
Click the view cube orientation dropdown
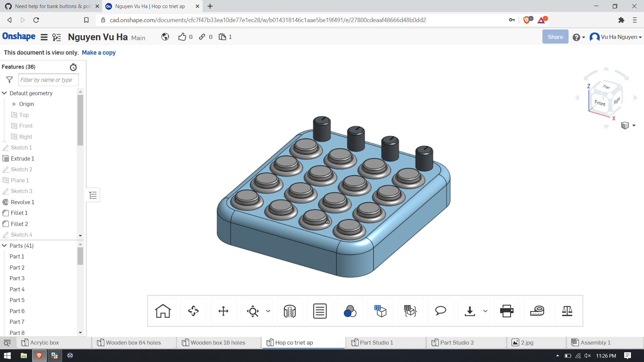coord(634,125)
